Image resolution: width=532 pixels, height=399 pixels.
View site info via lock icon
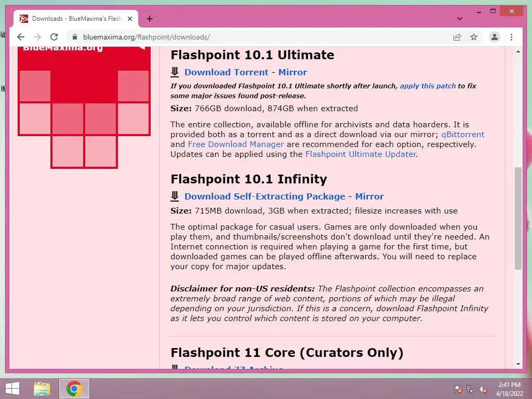[75, 37]
